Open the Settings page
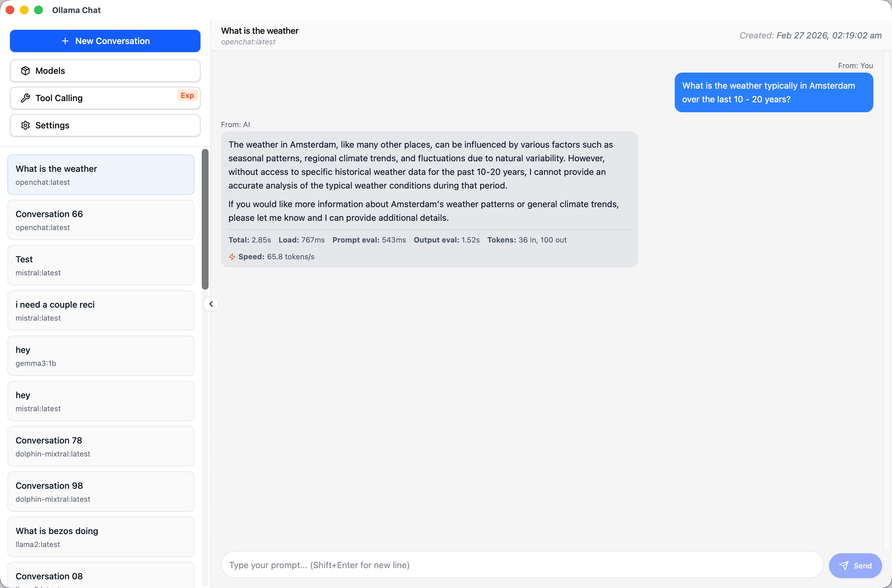This screenshot has height=588, width=892. click(x=105, y=125)
